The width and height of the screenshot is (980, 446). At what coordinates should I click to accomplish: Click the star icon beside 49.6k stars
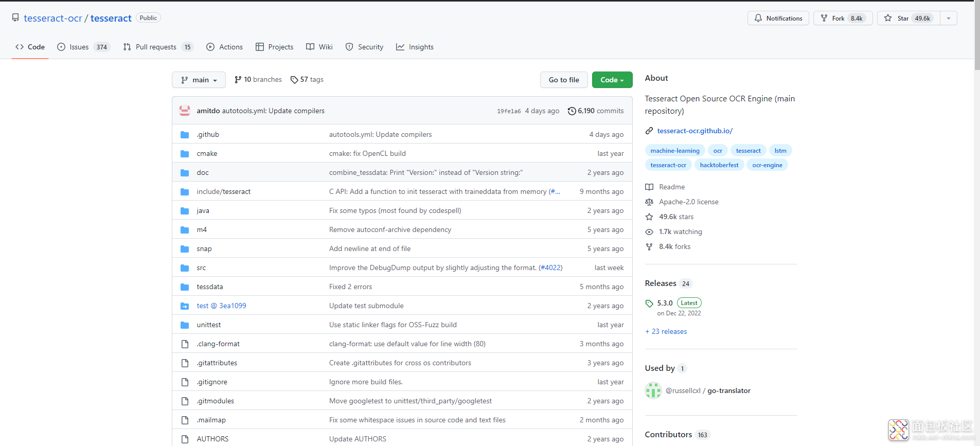click(x=649, y=217)
